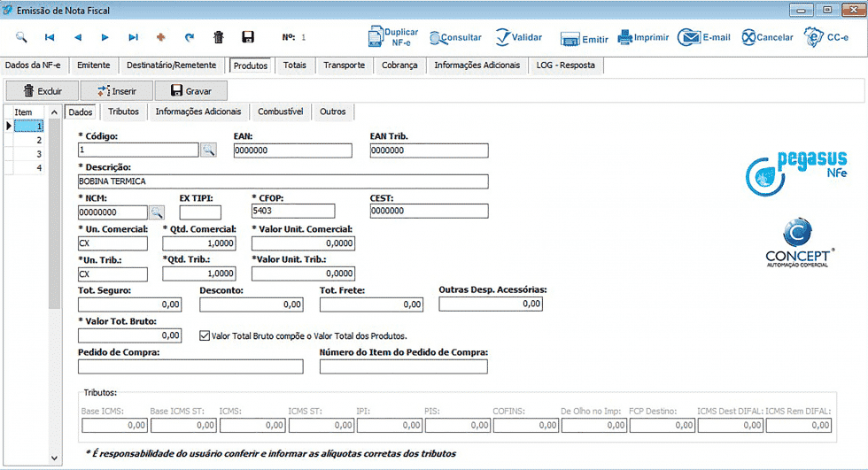Image resolution: width=868 pixels, height=470 pixels.
Task: Toggle Valor Total Bruto compõe checkbox
Action: tap(205, 335)
